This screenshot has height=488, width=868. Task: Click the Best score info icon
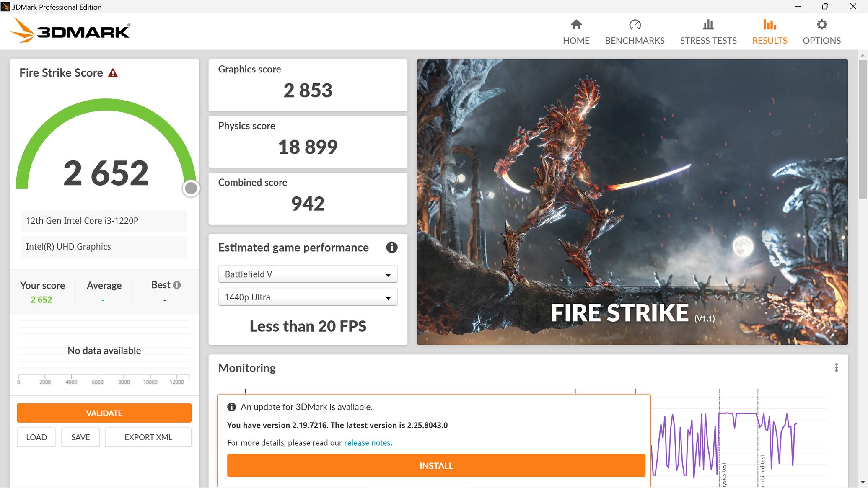[x=177, y=285]
